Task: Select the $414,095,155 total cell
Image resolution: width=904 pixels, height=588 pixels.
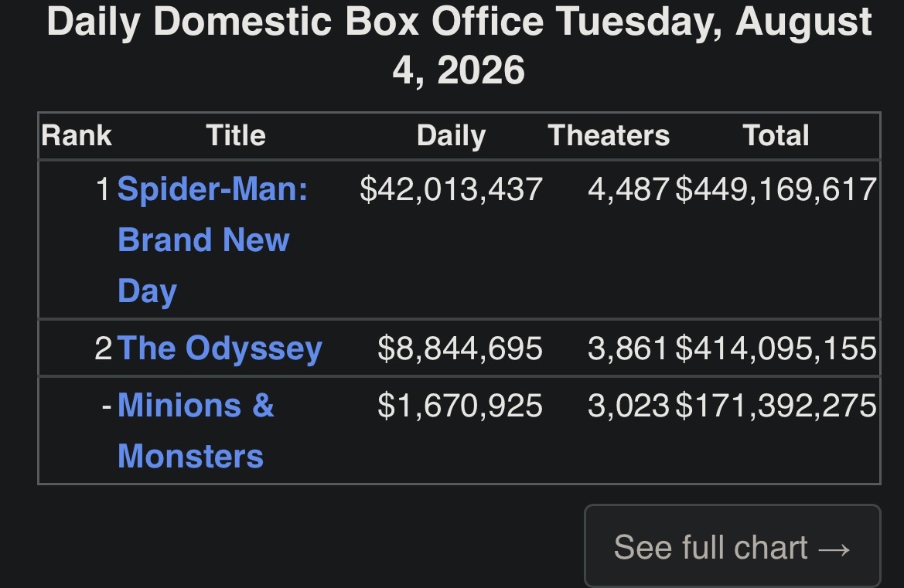Action: point(776,348)
